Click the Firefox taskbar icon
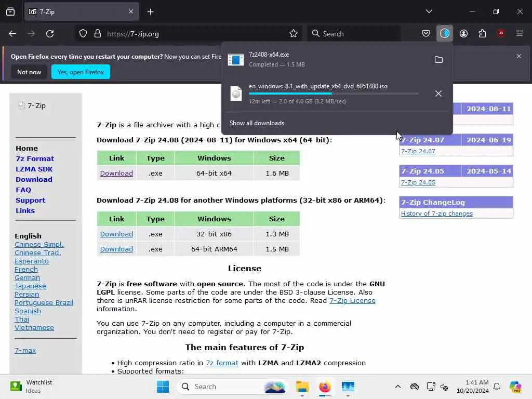This screenshot has height=399, width=532. coord(325,387)
